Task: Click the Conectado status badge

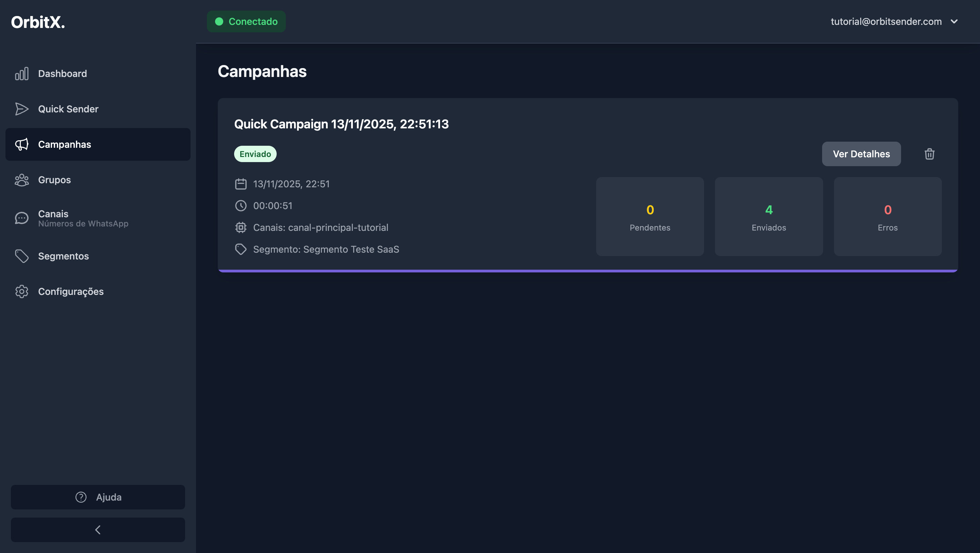Action: pos(246,21)
